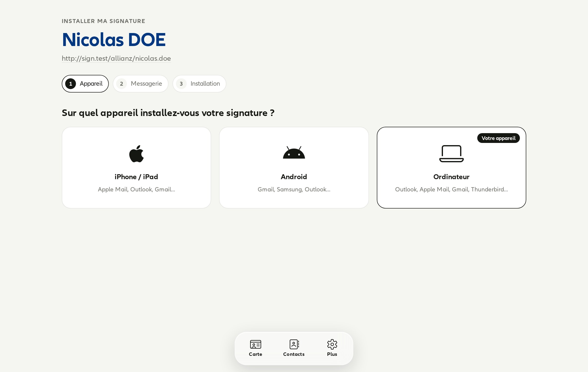Screen dimensions: 588x372
Task: Click the step 2 number circle
Action: pyautogui.click(x=122, y=84)
